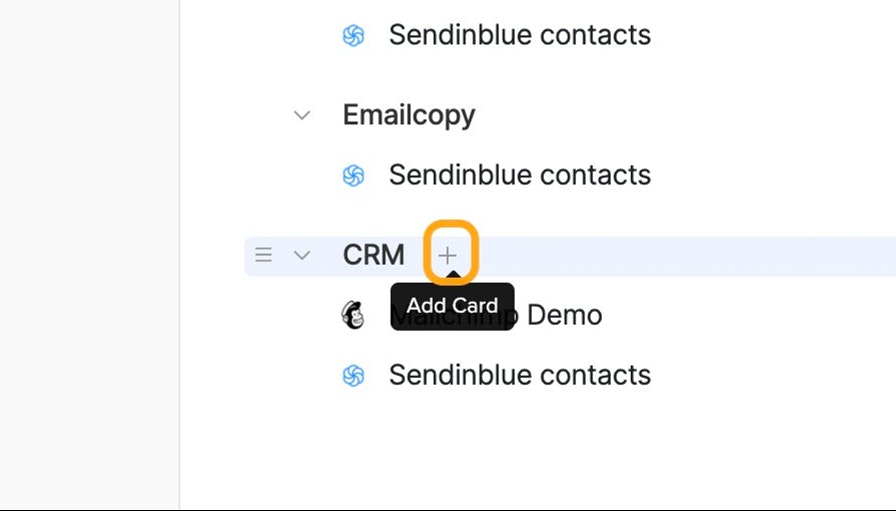Click the word Demo in the Mailchimp card
This screenshot has height=511, width=896.
coord(565,315)
